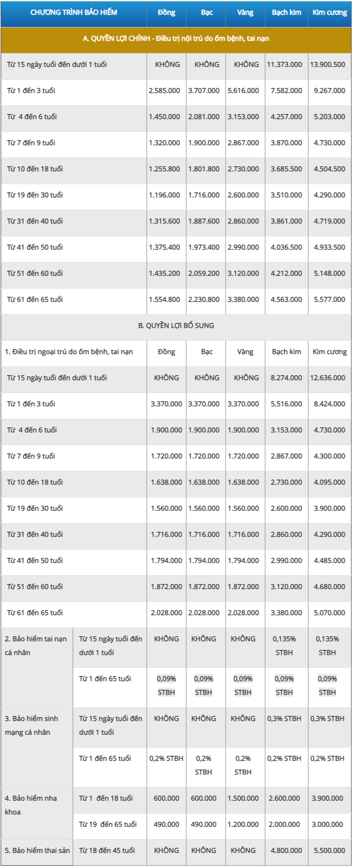Click the "2. Bảo hiểm tai nạn cá nhân" label
This screenshot has width=355, height=868.
[36, 645]
